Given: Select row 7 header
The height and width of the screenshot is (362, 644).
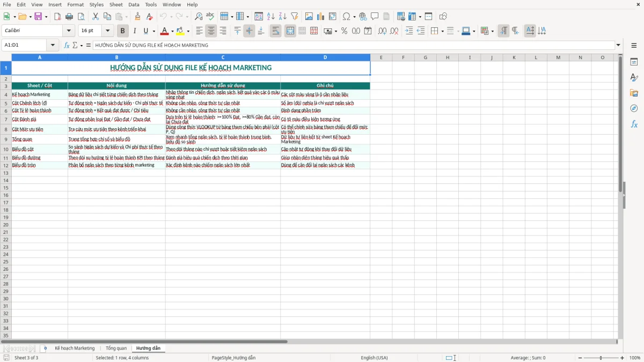Looking at the screenshot, I should (6, 119).
